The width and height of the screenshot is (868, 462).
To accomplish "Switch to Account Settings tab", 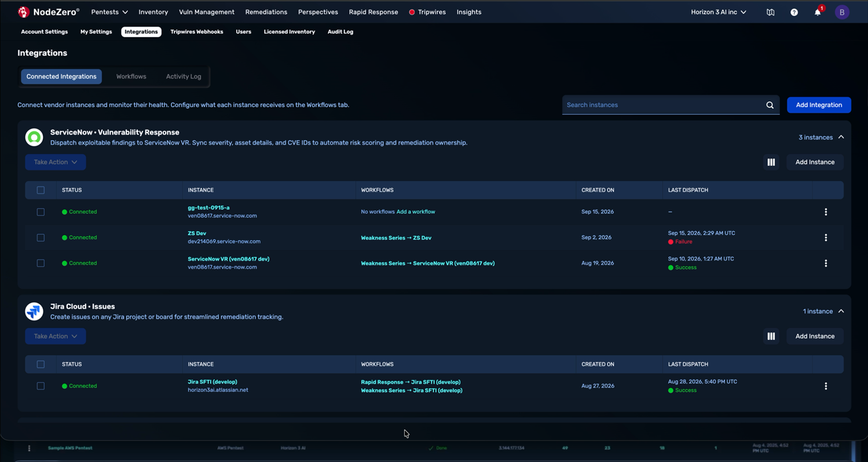I will pyautogui.click(x=45, y=32).
